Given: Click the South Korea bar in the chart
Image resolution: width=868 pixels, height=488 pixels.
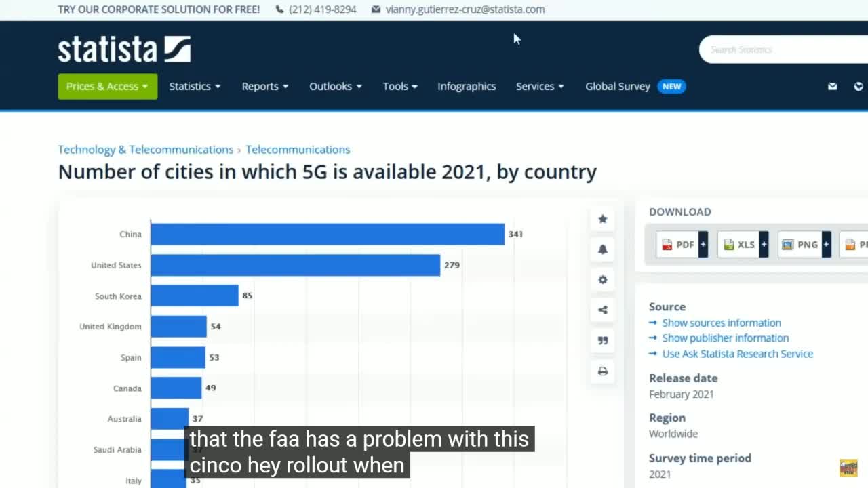Looking at the screenshot, I should pyautogui.click(x=195, y=296).
